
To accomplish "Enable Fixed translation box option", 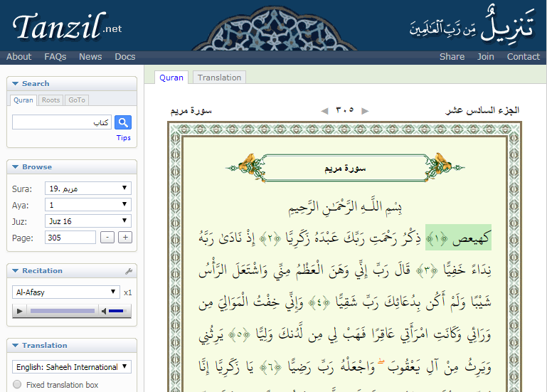I will (17, 385).
